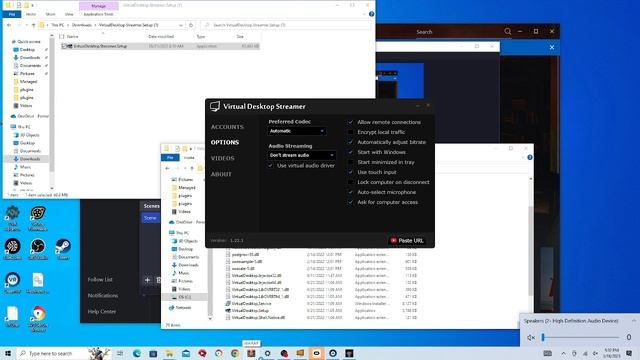
Task: Open recent locations dropdown beside forward arrow
Action: (26, 25)
